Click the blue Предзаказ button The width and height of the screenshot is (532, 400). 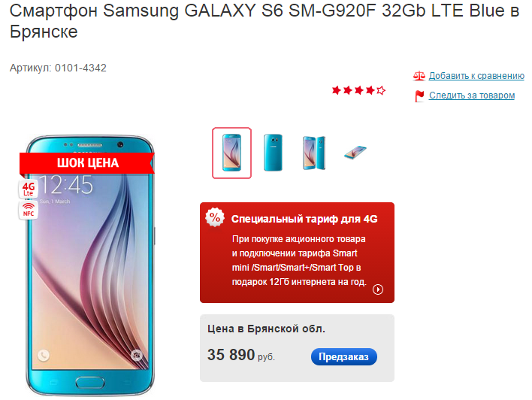pyautogui.click(x=343, y=357)
